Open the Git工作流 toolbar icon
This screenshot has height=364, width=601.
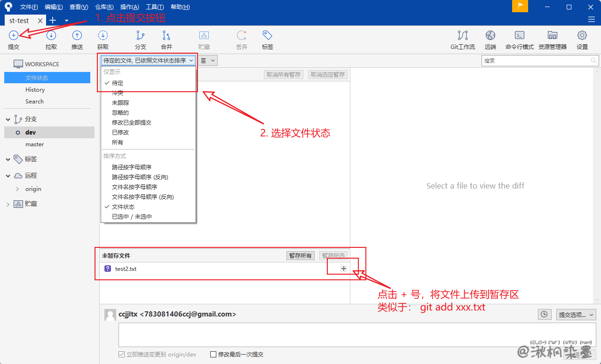point(463,36)
